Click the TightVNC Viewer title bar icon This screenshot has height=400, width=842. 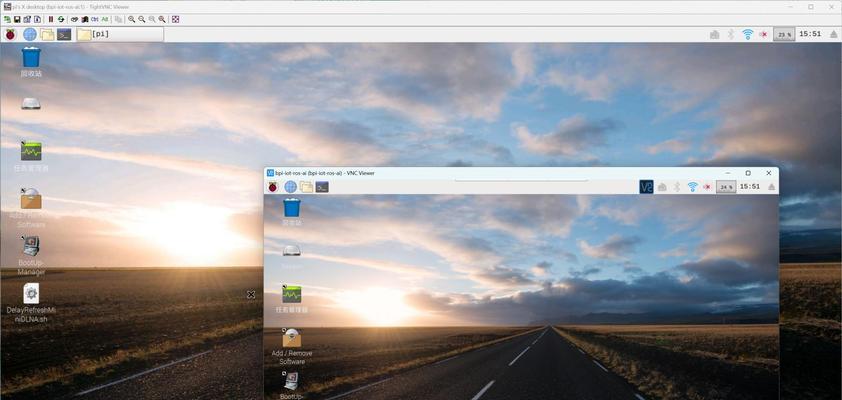7,6
